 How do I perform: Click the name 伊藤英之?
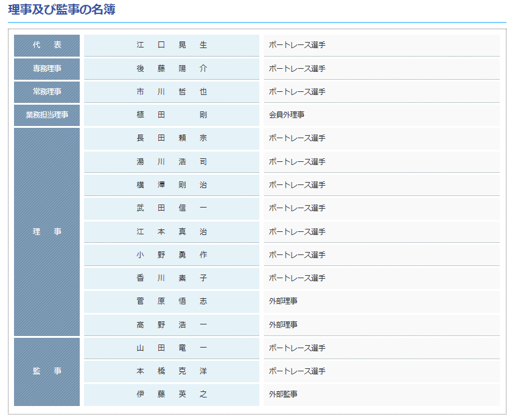(172, 394)
